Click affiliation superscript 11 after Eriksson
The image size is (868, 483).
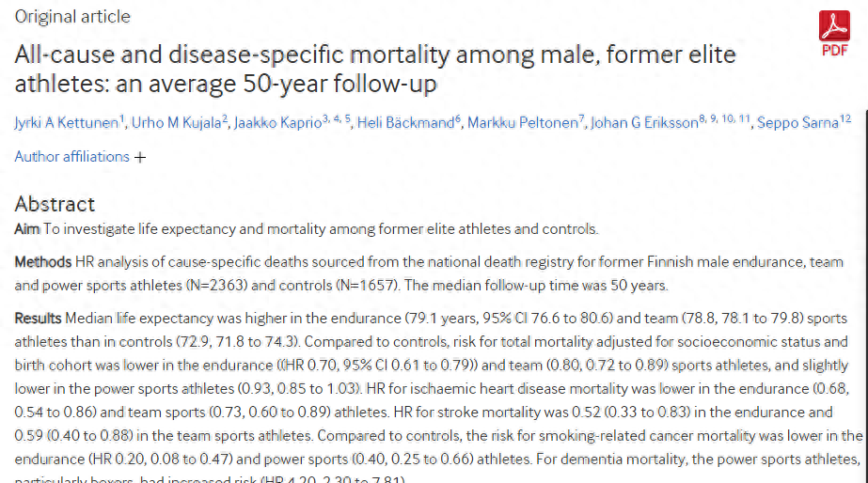pyautogui.click(x=745, y=119)
